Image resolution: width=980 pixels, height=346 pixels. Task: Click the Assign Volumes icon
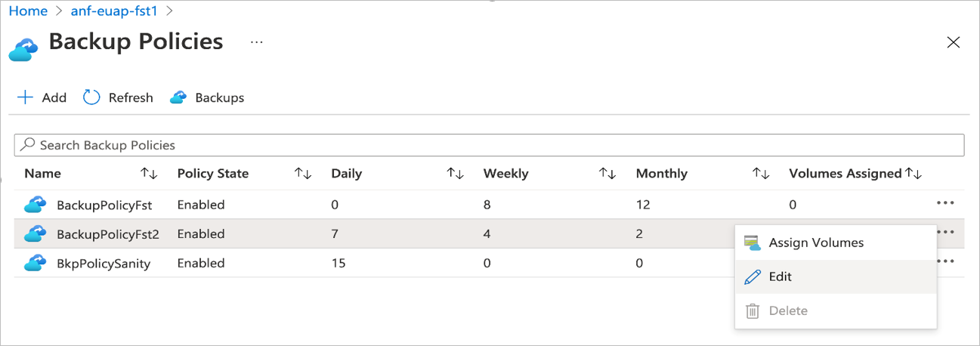[752, 243]
